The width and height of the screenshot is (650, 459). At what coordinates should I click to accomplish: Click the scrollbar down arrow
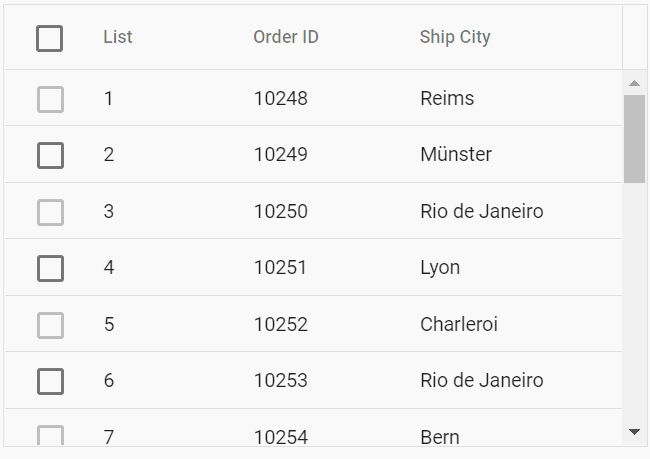(x=634, y=431)
